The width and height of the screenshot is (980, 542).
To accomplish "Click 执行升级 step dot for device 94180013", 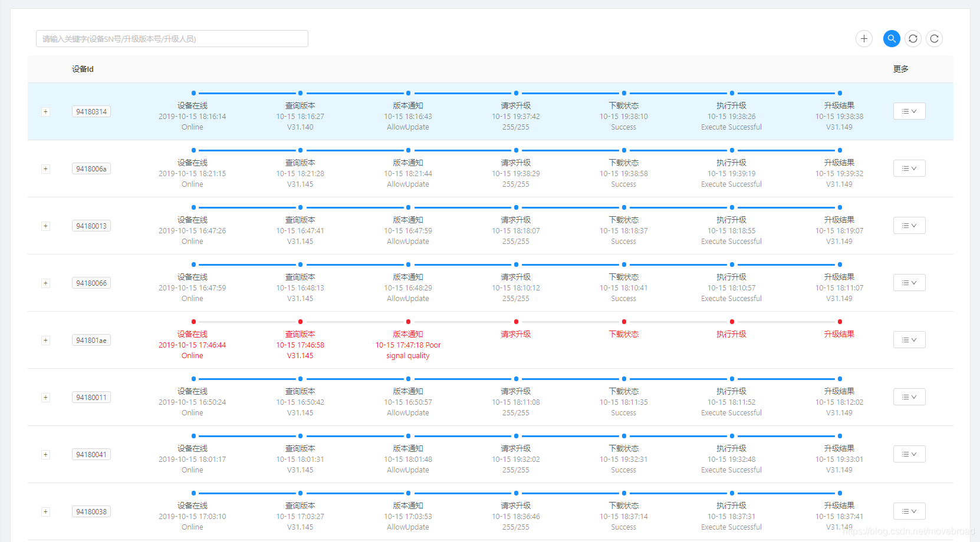I will pos(732,207).
